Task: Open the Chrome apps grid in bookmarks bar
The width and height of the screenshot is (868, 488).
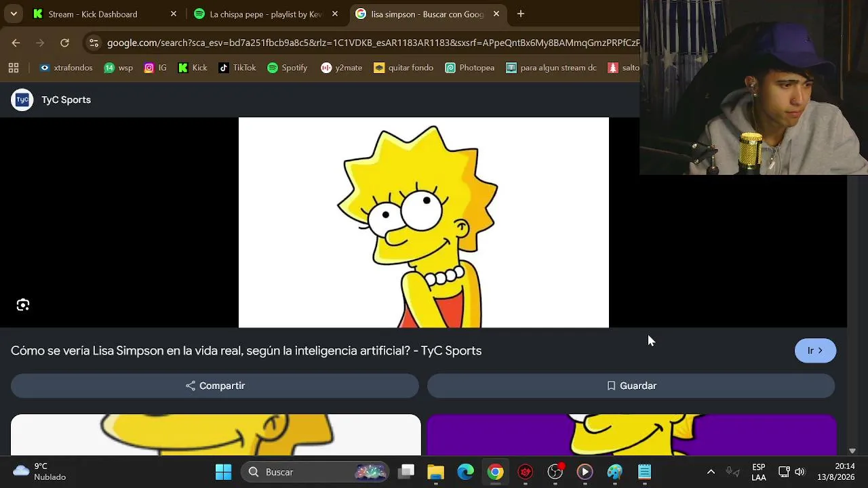Action: click(14, 68)
